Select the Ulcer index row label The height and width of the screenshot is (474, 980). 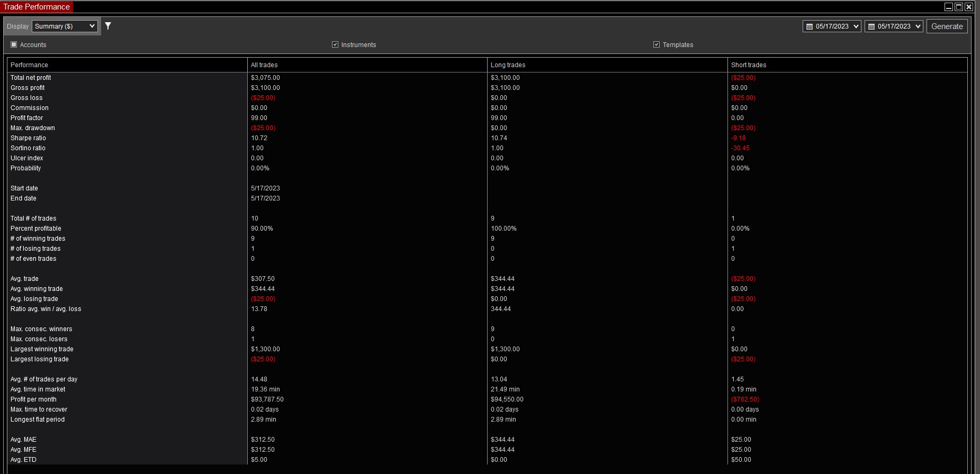point(27,158)
